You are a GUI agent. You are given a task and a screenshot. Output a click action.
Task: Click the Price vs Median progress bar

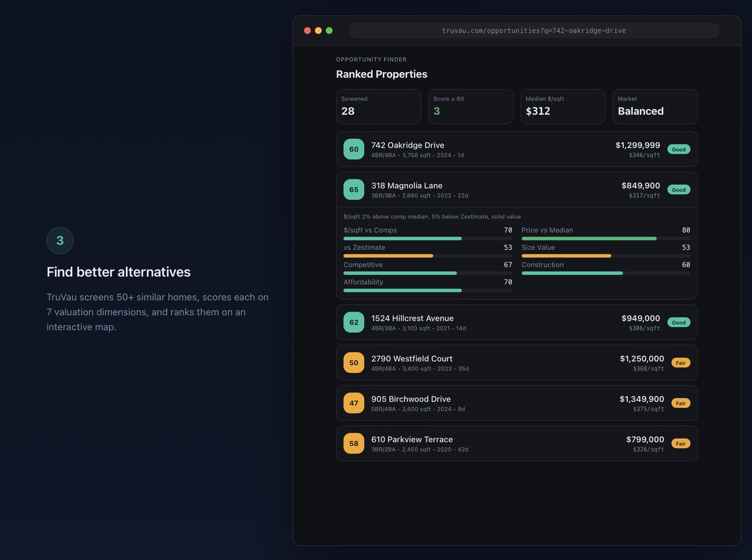[606, 239]
